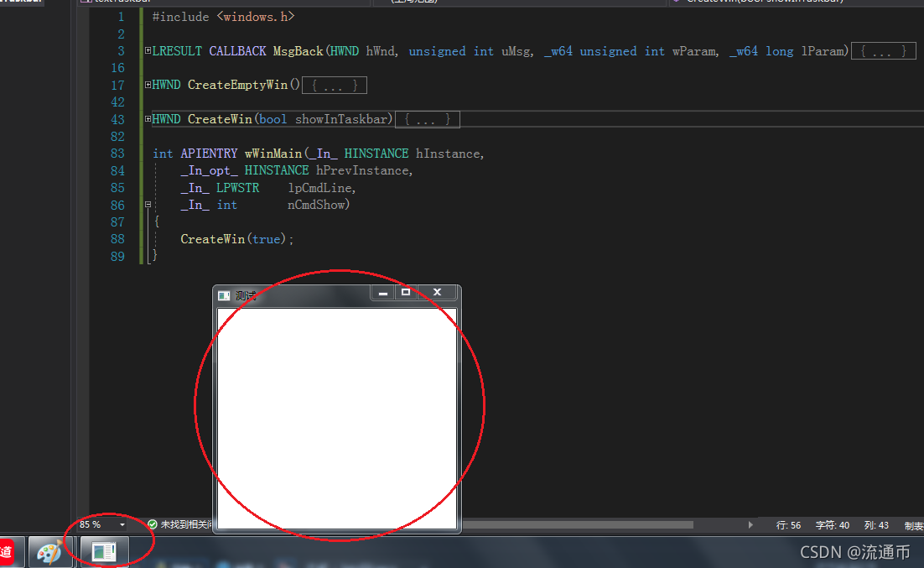924x568 pixels.
Task: Open the Paint app in the taskbar
Action: coord(50,552)
